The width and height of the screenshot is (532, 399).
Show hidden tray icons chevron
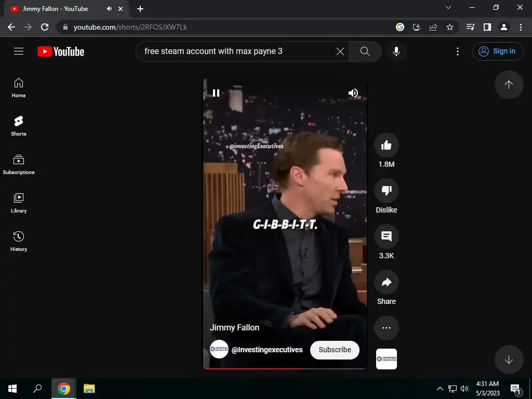(x=440, y=389)
